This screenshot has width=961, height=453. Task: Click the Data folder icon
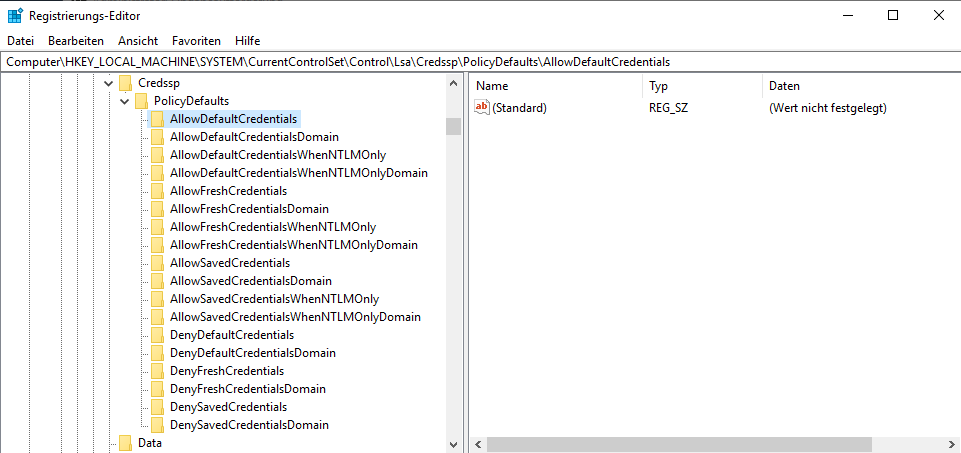125,443
